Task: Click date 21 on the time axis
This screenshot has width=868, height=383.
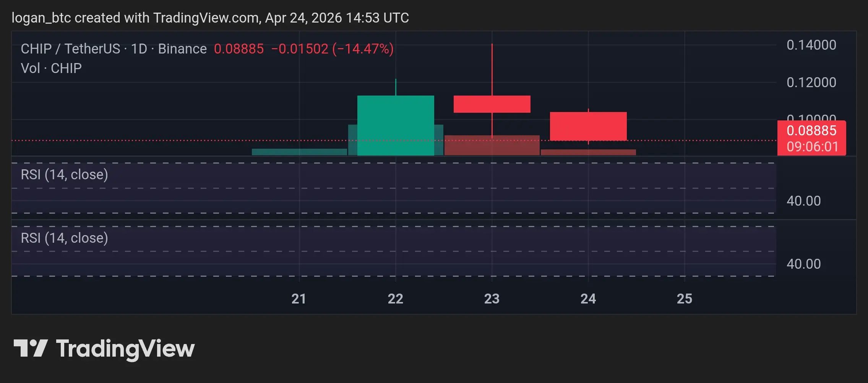Action: pyautogui.click(x=299, y=299)
